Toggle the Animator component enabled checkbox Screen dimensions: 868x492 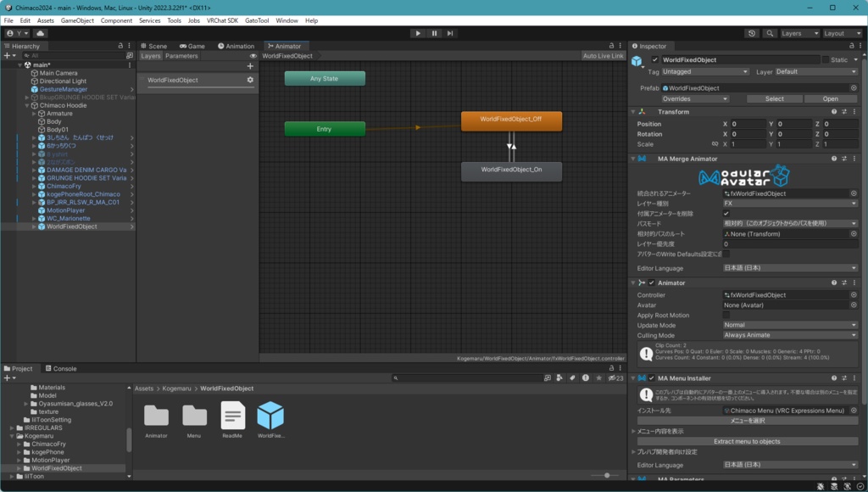[x=652, y=282]
